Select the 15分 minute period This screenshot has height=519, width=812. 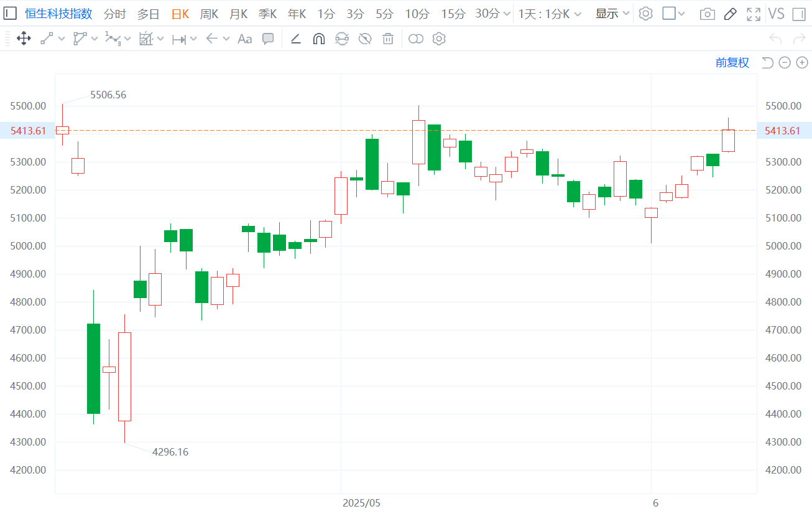(453, 14)
